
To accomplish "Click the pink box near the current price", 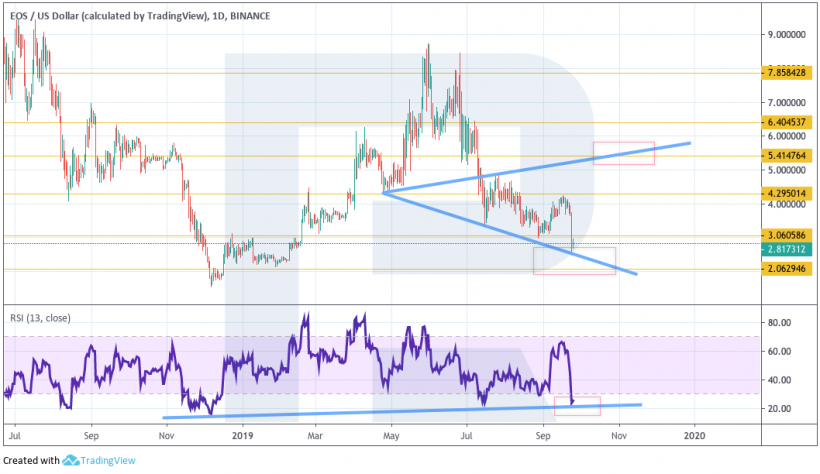I will point(574,260).
